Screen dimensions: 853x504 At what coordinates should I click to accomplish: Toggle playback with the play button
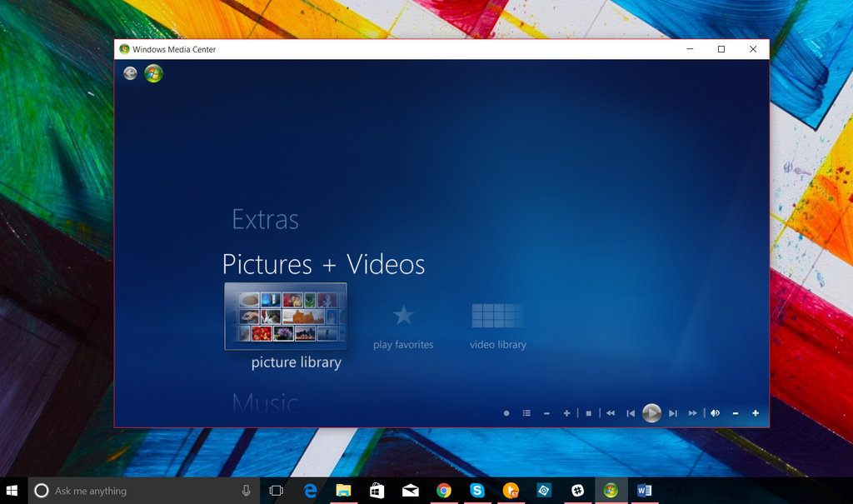coord(651,412)
